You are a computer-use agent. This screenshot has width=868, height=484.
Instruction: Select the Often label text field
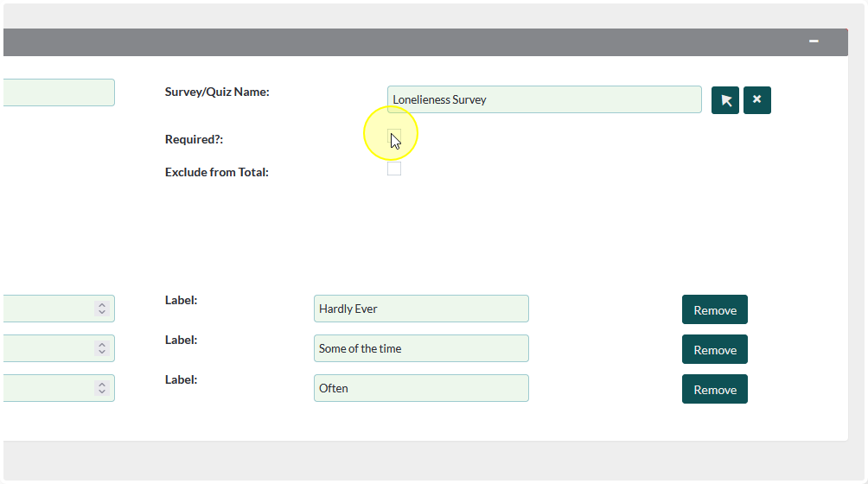point(421,388)
